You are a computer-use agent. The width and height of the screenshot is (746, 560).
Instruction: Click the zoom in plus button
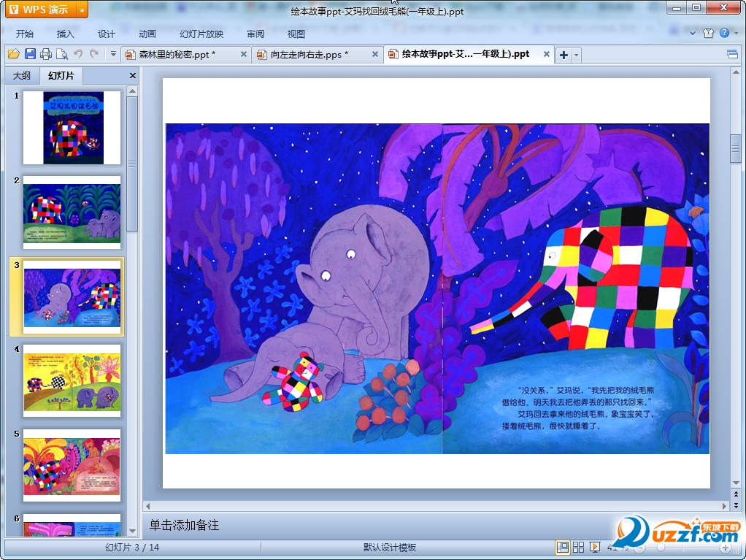725,548
